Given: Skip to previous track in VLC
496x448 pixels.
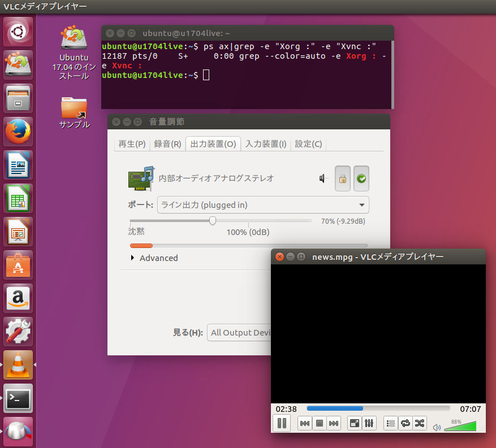Looking at the screenshot, I should click(x=305, y=423).
